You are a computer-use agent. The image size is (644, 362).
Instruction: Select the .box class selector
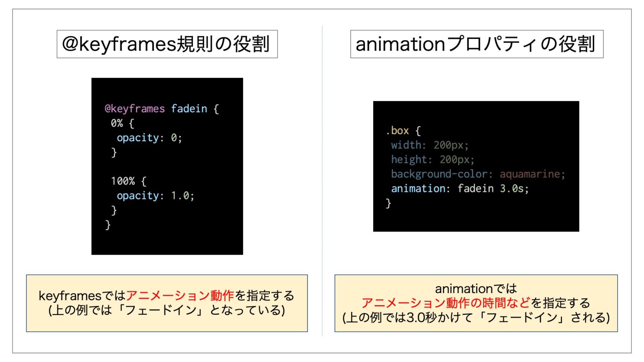coord(396,130)
